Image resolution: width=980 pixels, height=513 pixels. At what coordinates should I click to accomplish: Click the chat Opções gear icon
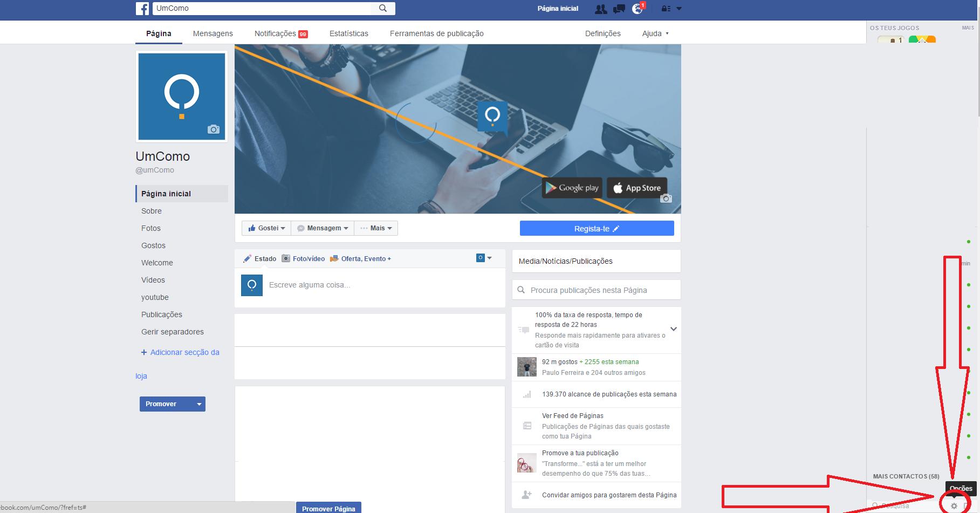(x=954, y=505)
